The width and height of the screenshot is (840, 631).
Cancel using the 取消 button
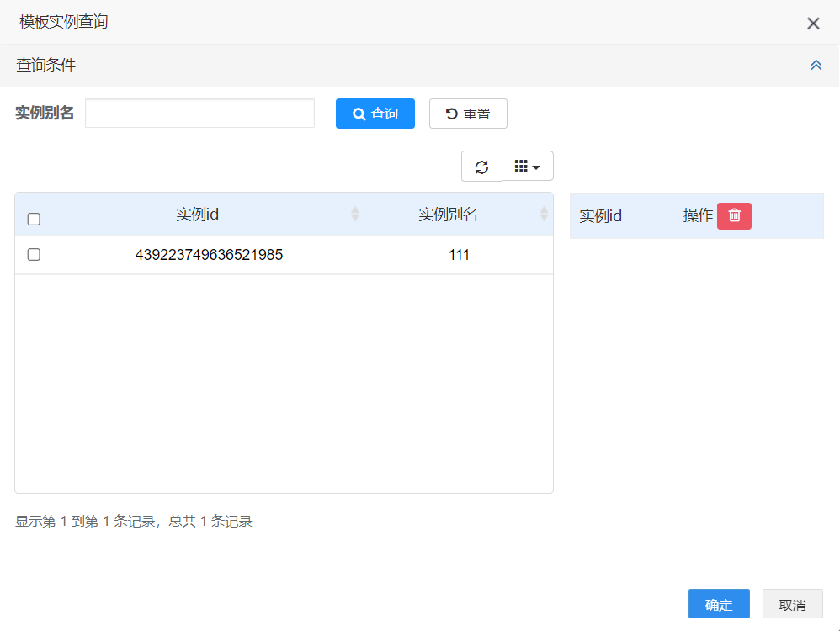(x=792, y=604)
